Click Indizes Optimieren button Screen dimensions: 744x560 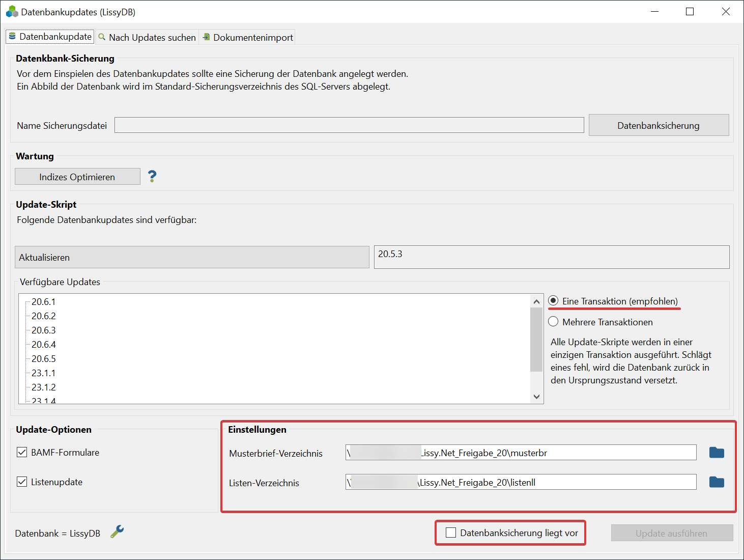point(77,177)
